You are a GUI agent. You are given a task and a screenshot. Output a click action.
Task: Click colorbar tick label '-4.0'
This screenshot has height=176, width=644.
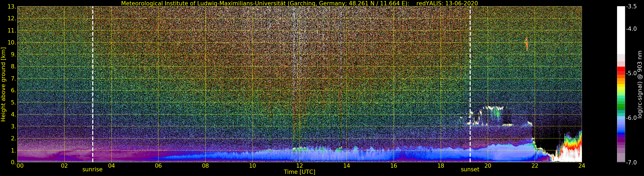click(631, 29)
